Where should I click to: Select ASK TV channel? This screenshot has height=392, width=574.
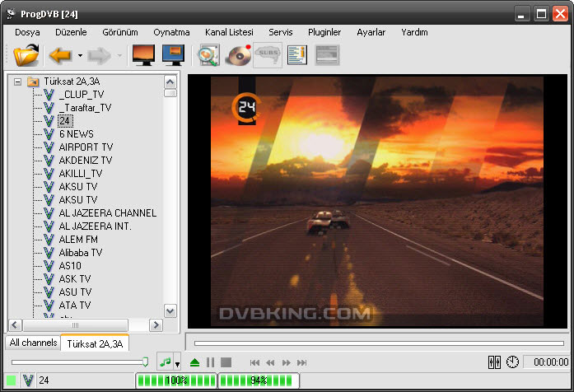pos(75,279)
